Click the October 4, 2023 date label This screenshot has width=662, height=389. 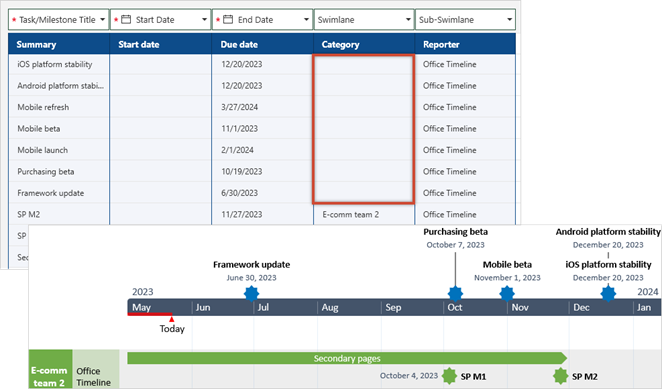click(409, 375)
